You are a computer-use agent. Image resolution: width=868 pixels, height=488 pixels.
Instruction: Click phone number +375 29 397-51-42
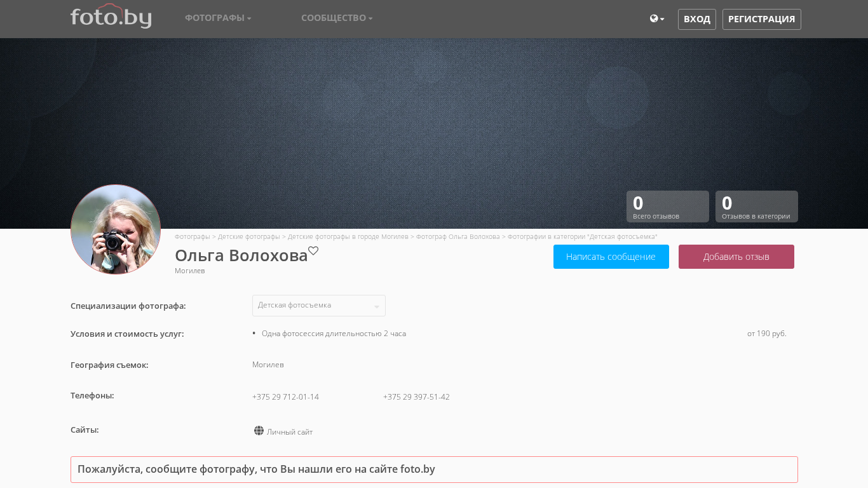click(x=416, y=397)
